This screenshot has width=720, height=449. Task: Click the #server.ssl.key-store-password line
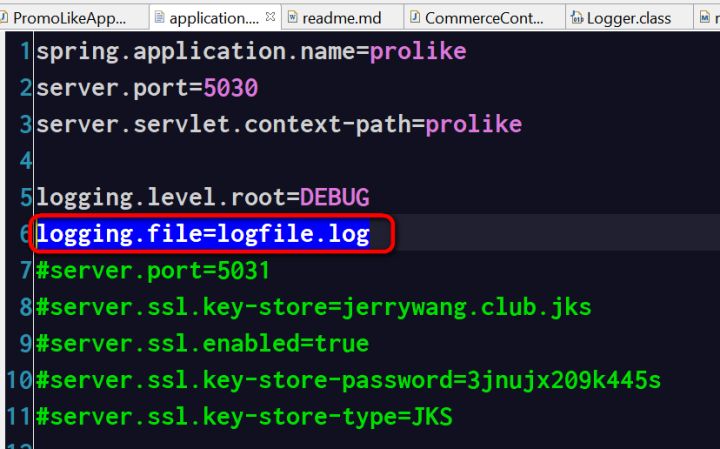coord(349,380)
